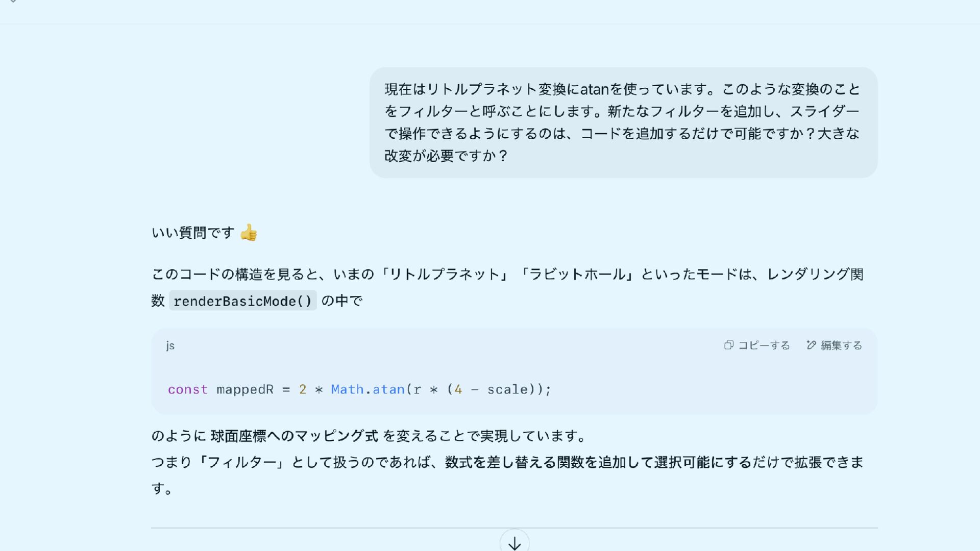
Task: Click the js language label in the code block
Action: pos(170,345)
